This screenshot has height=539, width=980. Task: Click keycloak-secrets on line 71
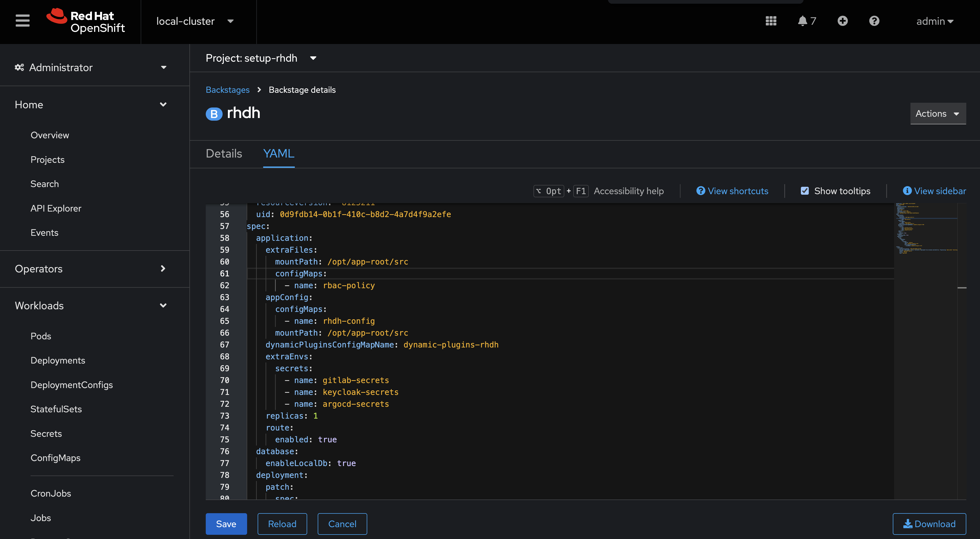(x=361, y=392)
